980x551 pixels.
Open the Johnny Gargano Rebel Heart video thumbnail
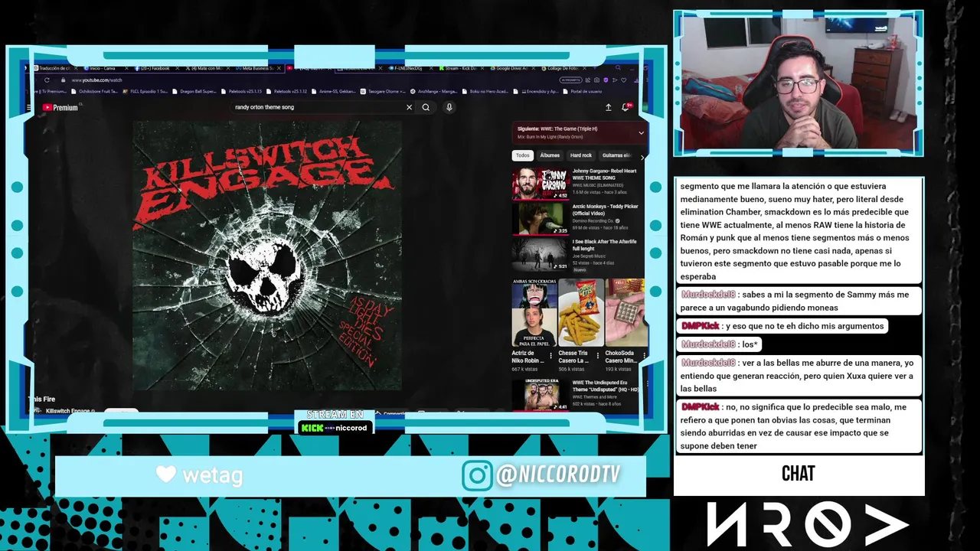click(541, 184)
